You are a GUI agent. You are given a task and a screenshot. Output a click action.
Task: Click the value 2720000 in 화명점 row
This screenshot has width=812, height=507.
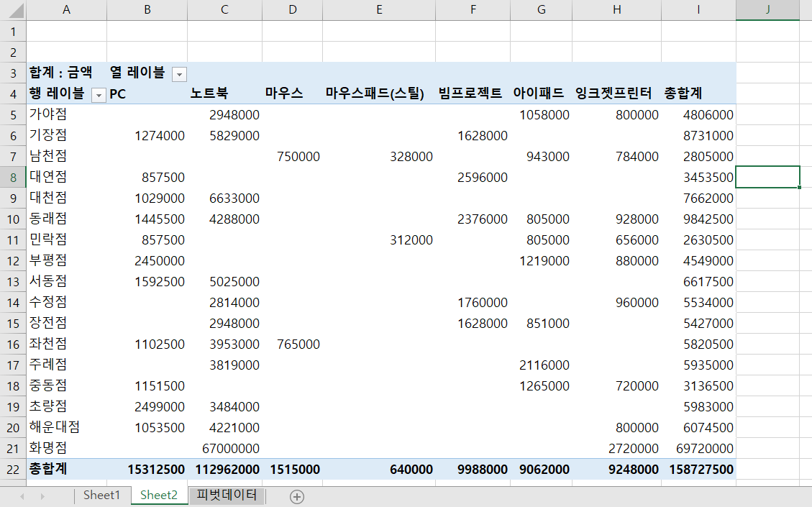tap(617, 449)
